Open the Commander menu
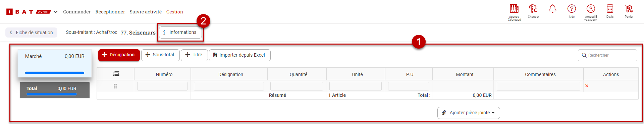 [77, 12]
